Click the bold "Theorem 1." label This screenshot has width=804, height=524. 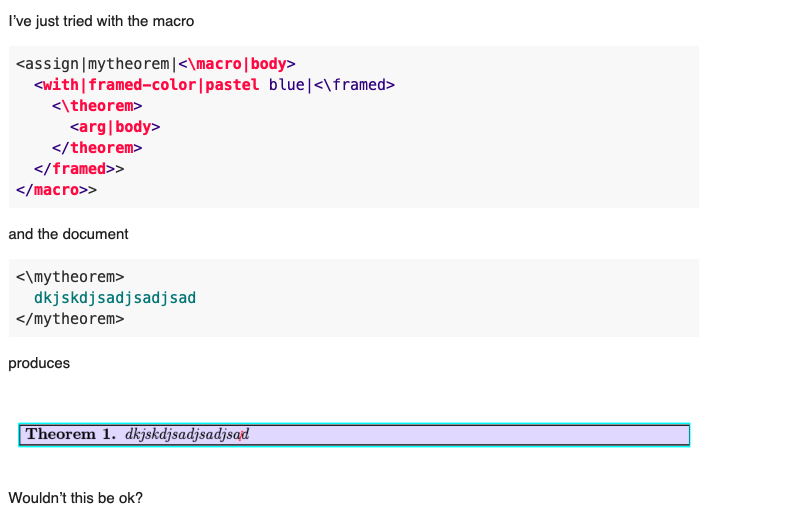(x=71, y=434)
